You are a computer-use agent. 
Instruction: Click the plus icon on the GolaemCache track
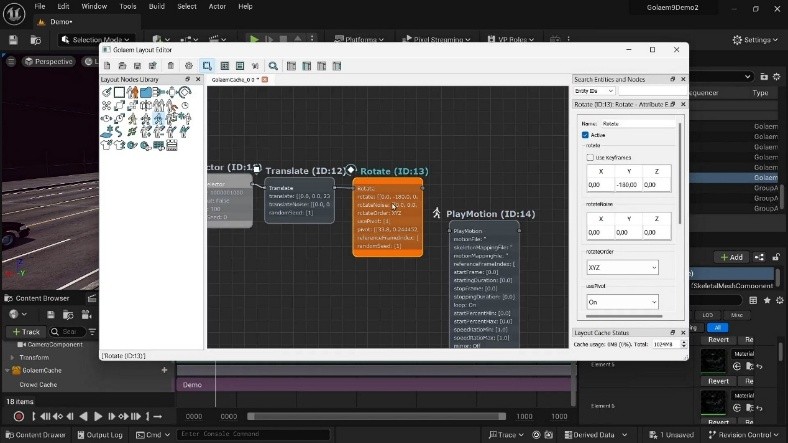point(164,370)
